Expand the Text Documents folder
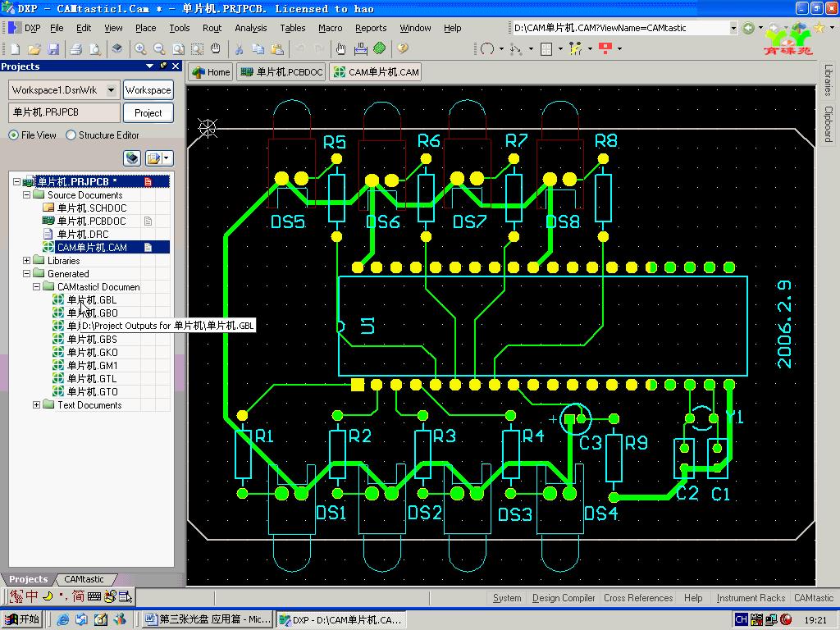Viewport: 840px width, 630px height. tap(36, 405)
